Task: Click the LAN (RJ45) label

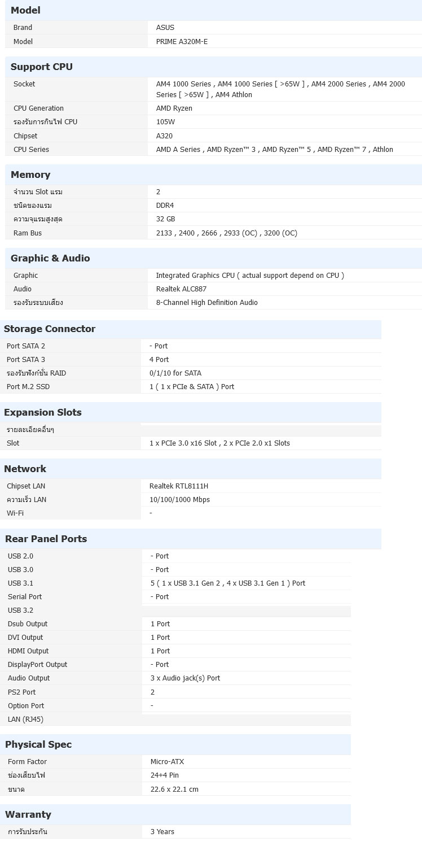Action: click(25, 719)
